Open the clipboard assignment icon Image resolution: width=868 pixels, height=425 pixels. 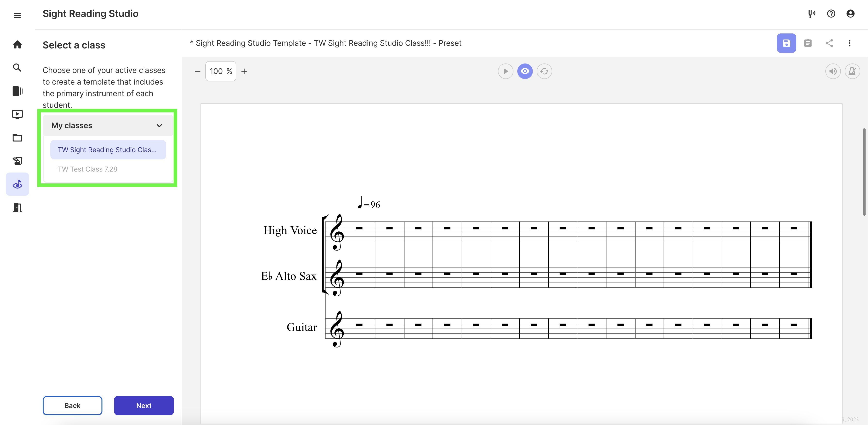click(x=808, y=43)
